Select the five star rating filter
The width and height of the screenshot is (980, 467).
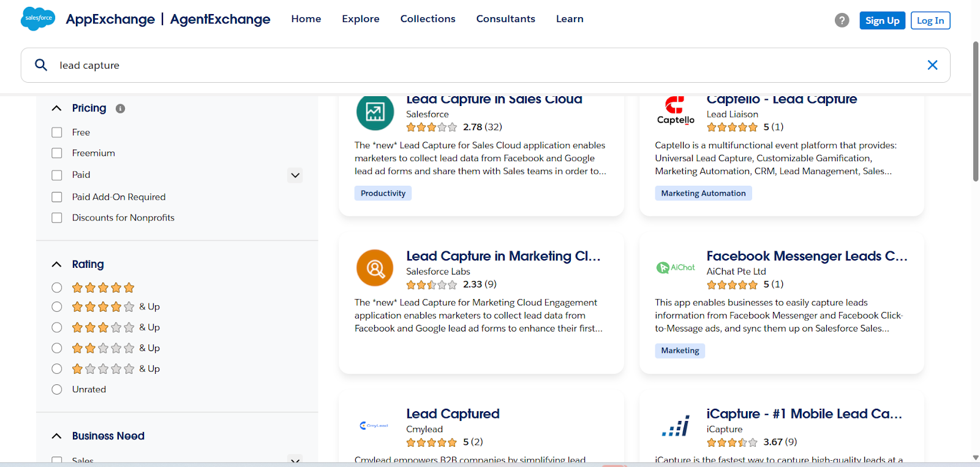click(57, 287)
